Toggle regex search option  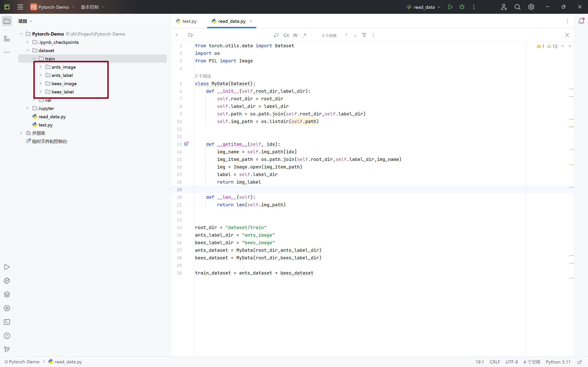304,35
